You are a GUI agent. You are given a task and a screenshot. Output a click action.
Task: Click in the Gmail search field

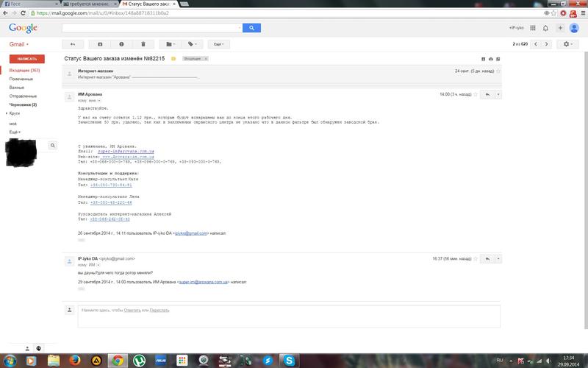coord(152,28)
